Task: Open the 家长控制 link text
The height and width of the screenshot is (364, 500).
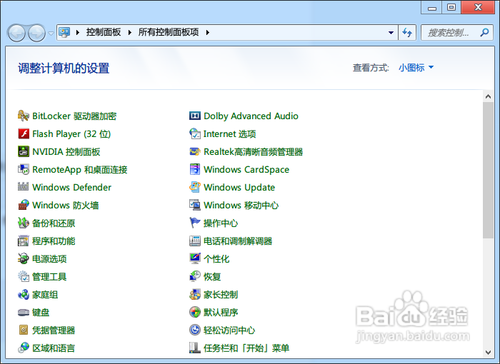Action: (x=221, y=294)
